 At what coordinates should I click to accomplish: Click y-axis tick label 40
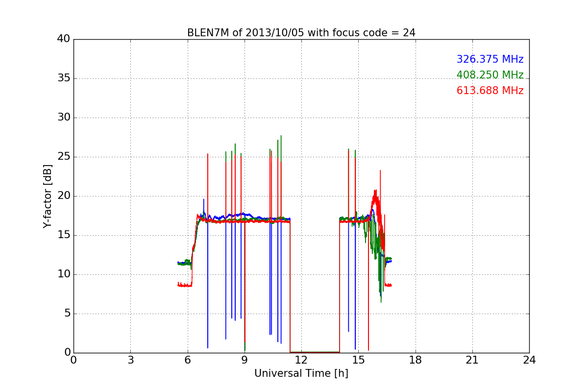coord(64,39)
